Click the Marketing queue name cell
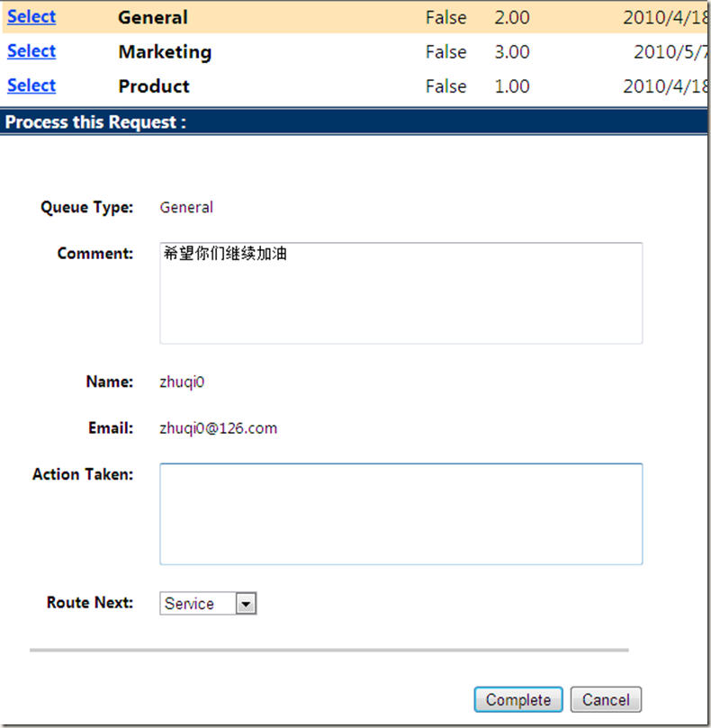 165,52
